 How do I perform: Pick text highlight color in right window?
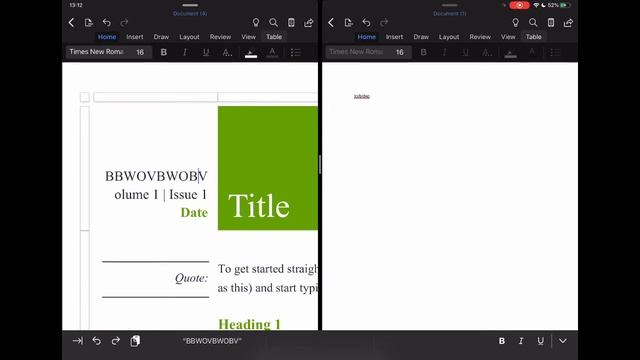pos(511,52)
